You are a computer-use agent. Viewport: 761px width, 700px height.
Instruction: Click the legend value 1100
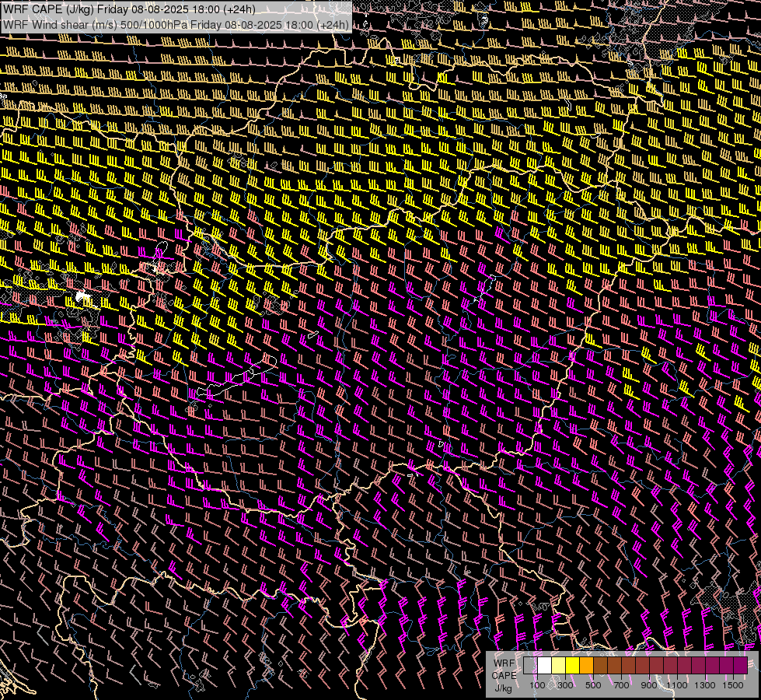pos(676,685)
